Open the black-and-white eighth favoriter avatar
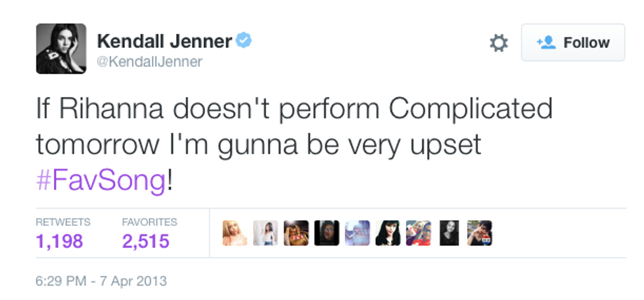 [x=449, y=233]
